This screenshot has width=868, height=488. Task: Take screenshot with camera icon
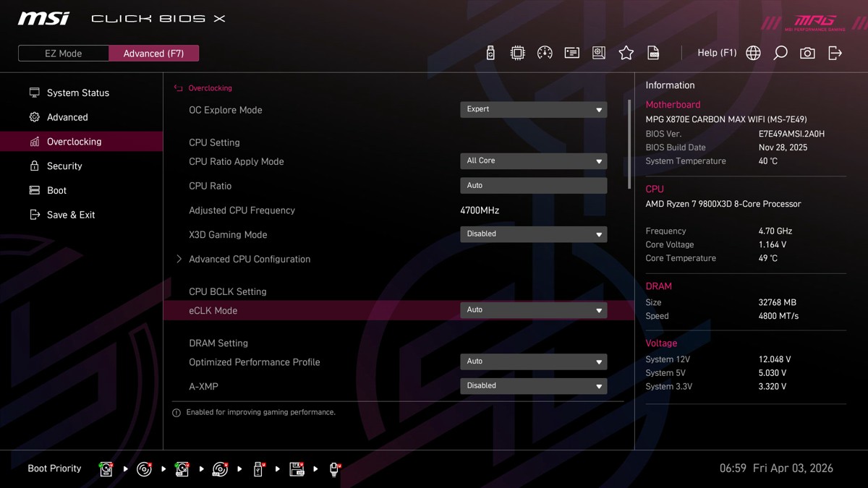[807, 53]
